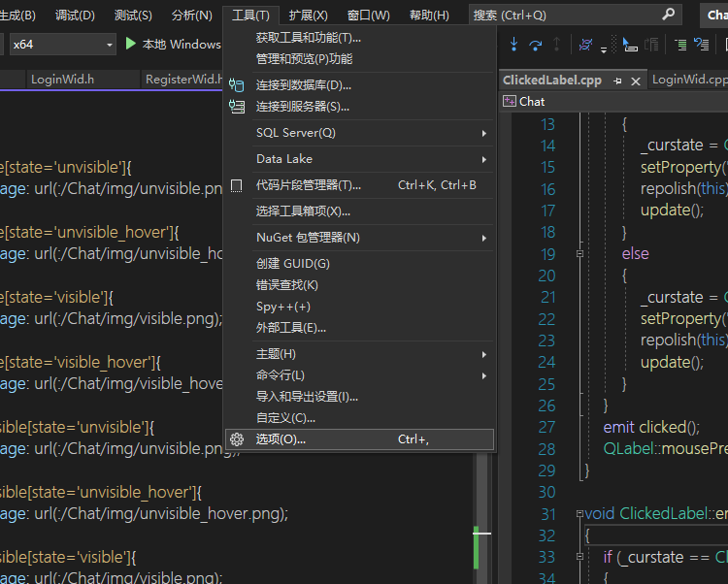Click the 本地 Windows debugger button

click(x=174, y=45)
